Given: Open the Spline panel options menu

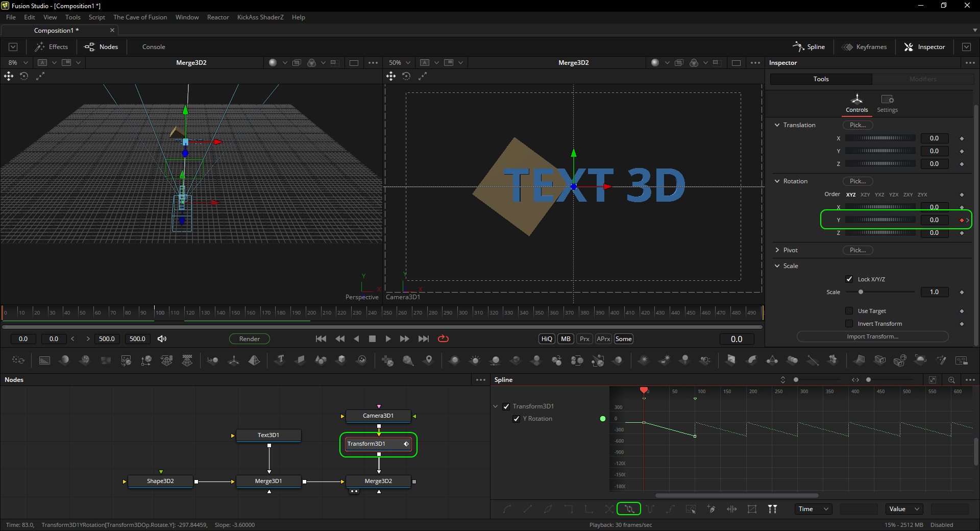Looking at the screenshot, I should point(970,380).
